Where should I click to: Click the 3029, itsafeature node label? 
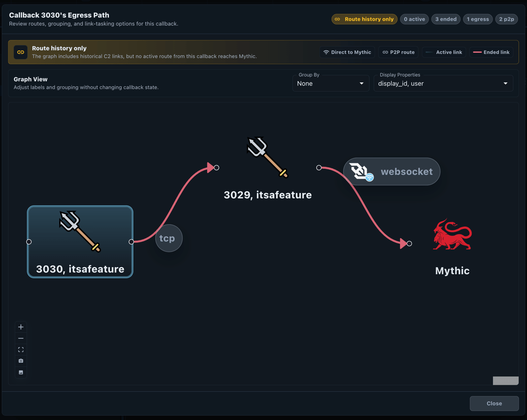268,194
